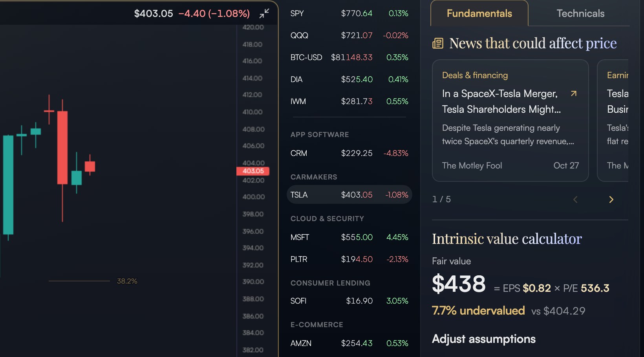Click the '7.7% undervalued' label
This screenshot has width=644, height=357.
[x=478, y=311]
